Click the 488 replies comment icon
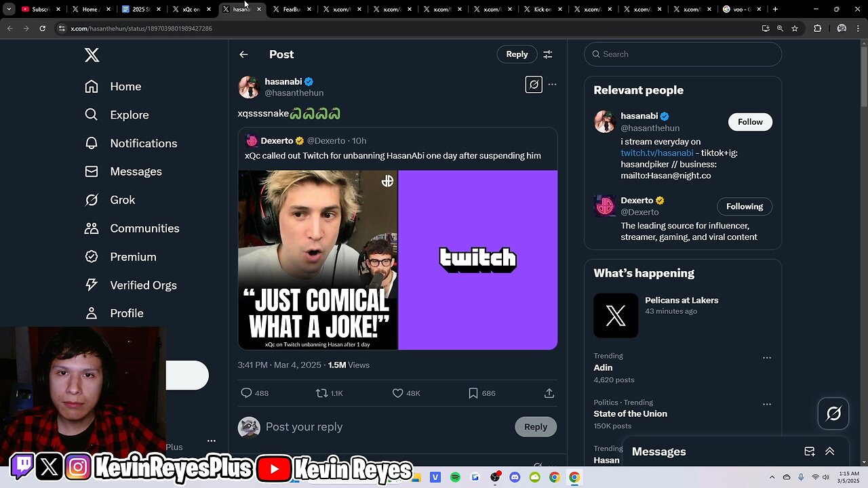 [247, 393]
